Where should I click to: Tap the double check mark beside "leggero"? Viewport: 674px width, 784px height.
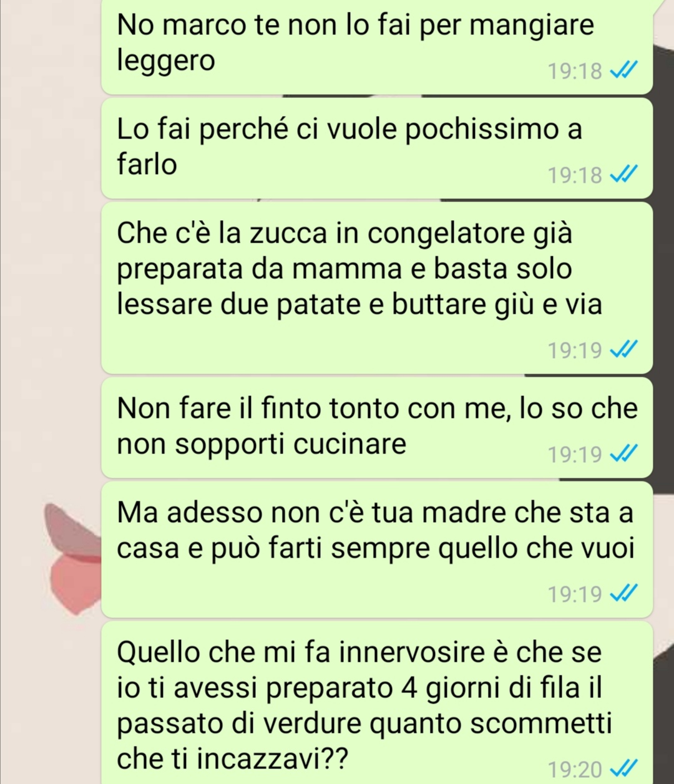point(623,72)
